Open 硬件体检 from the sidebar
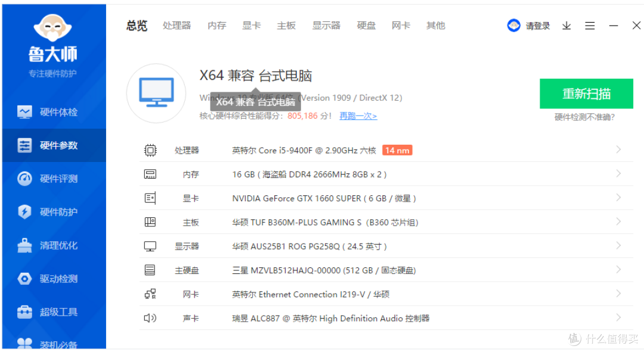Screen dimensions: 644x352 coord(54,112)
